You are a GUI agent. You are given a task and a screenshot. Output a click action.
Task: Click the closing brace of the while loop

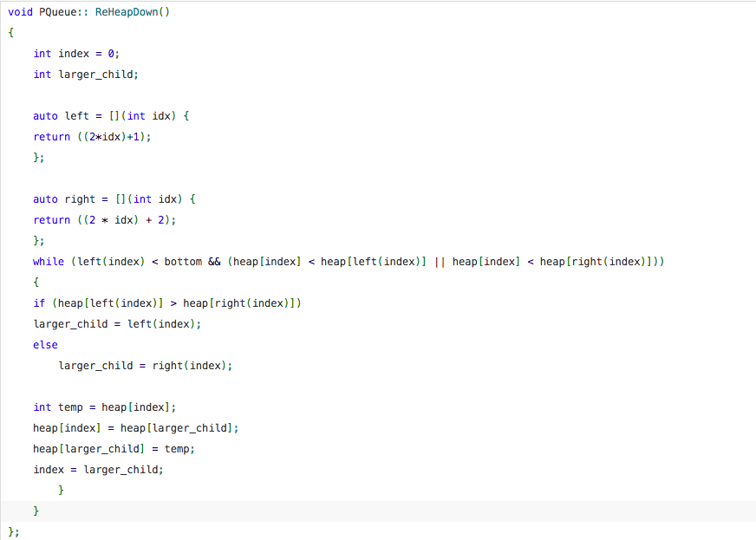pyautogui.click(x=61, y=490)
